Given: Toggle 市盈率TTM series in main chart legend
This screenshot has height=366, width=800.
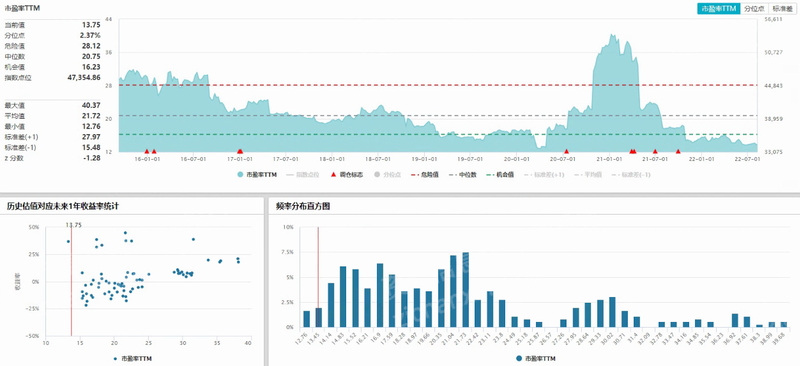Looking at the screenshot, I should click(258, 175).
